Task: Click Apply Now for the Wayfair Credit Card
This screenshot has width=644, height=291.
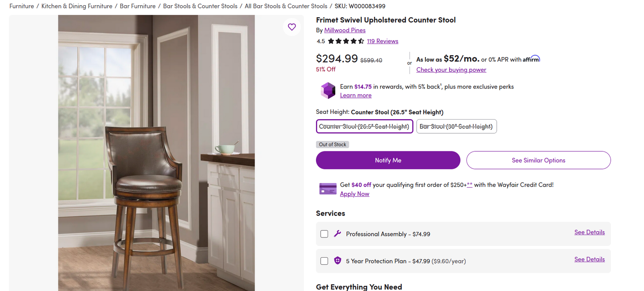Action: coord(354,194)
